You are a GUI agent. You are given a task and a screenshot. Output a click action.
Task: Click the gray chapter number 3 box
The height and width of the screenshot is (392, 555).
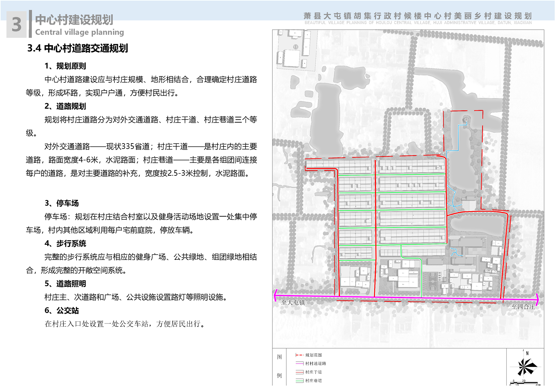[x=16, y=24]
